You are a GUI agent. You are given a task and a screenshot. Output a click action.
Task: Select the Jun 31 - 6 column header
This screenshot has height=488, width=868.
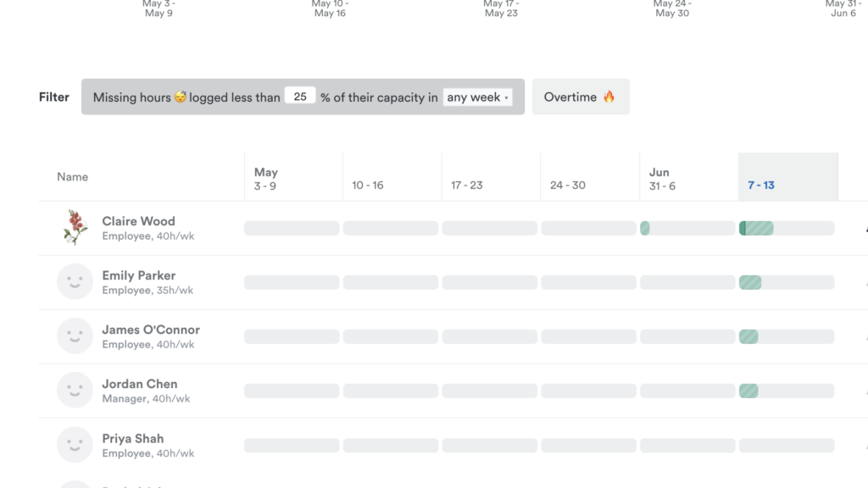pos(688,177)
